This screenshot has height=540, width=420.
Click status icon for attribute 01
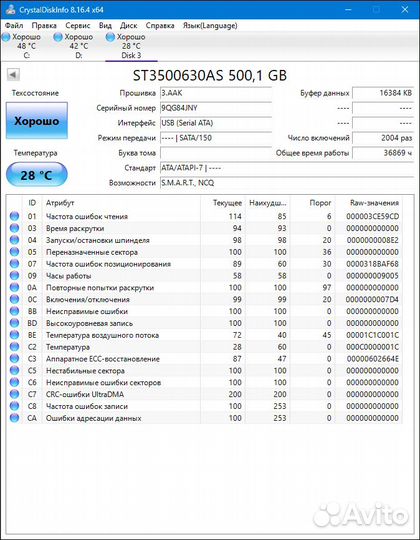[14, 216]
